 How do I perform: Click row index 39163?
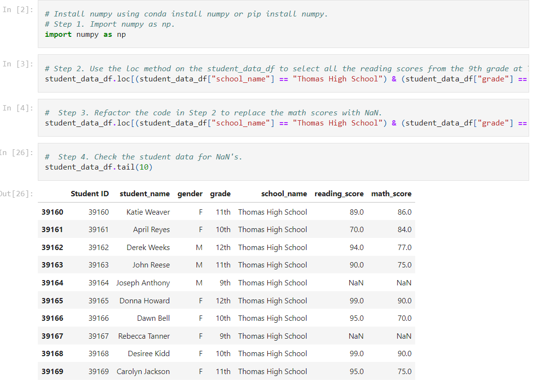52,265
